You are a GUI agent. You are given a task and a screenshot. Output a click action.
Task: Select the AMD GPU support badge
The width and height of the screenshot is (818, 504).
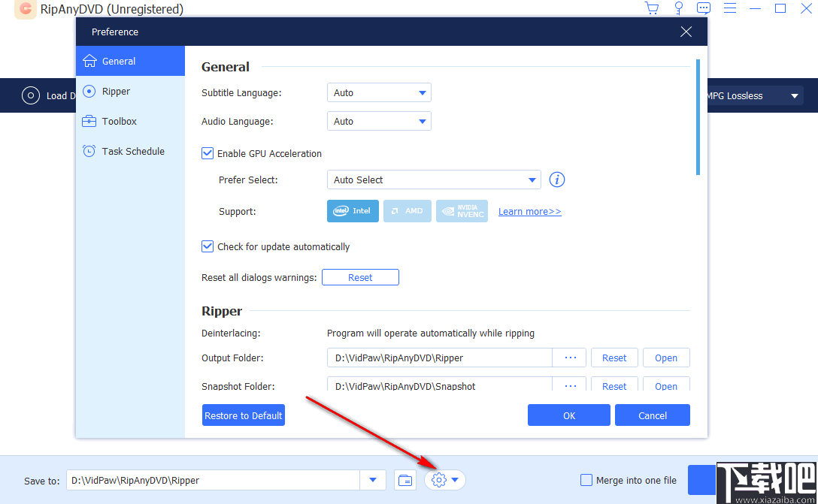[x=407, y=211]
